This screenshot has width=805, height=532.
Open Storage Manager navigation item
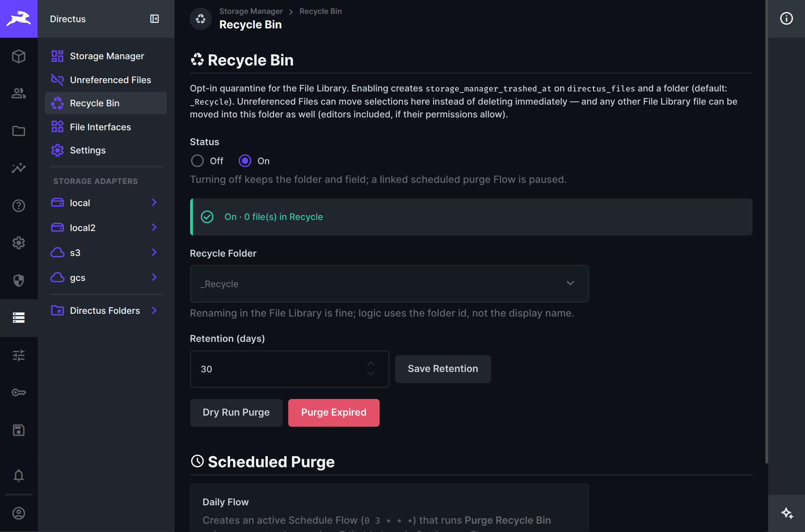(x=106, y=56)
